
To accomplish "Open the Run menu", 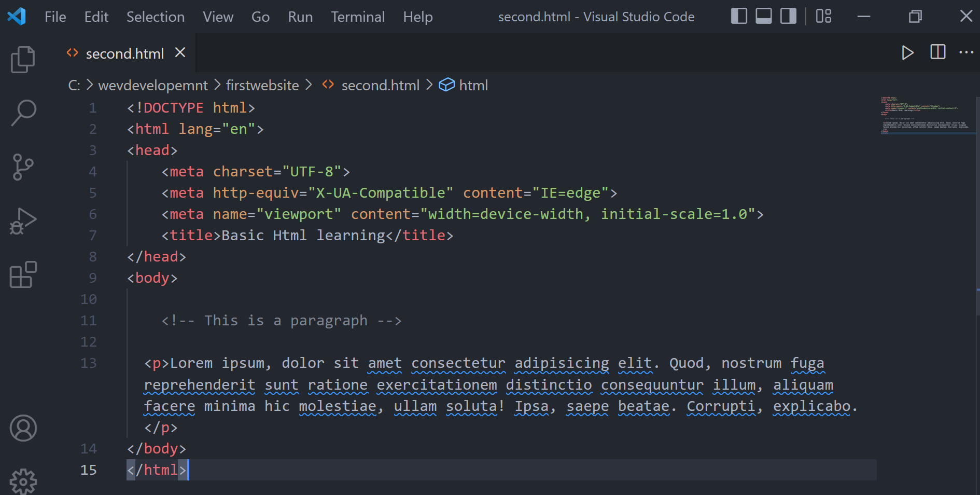I will 300,17.
